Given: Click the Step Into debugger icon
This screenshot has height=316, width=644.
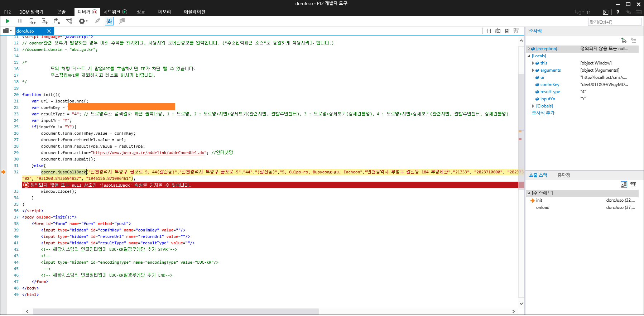Looking at the screenshot, I should [32, 21].
